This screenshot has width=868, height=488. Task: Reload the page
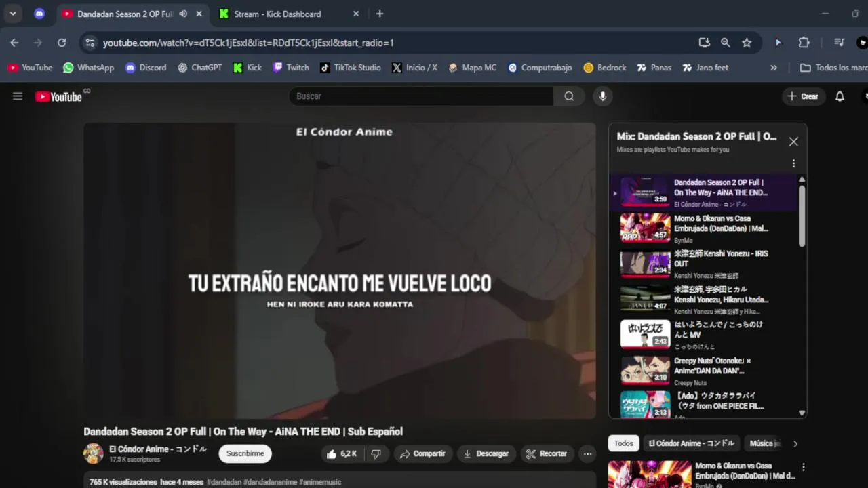(x=62, y=43)
